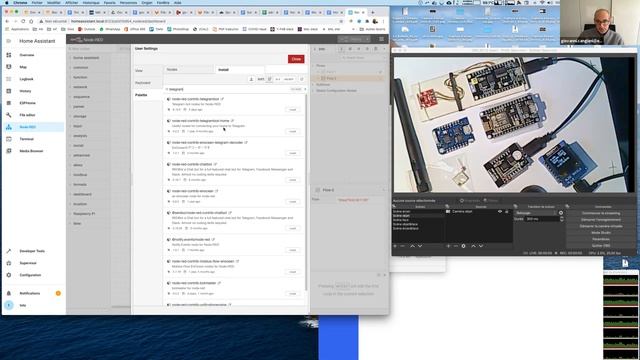Open OBS transition settings gear icon
The height and width of the screenshot is (360, 640).
tap(561, 213)
